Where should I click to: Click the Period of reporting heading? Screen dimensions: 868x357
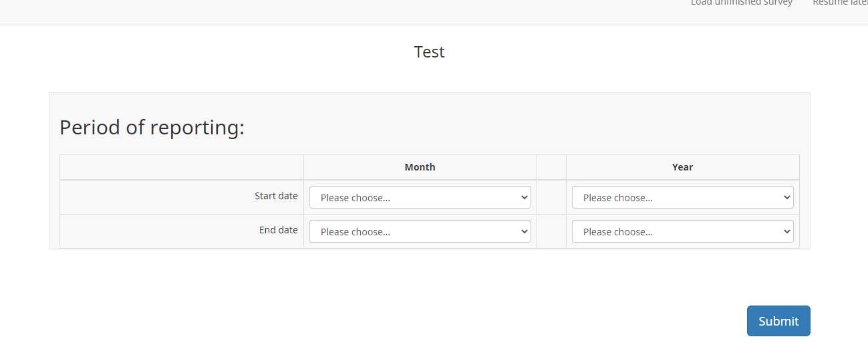click(x=152, y=127)
